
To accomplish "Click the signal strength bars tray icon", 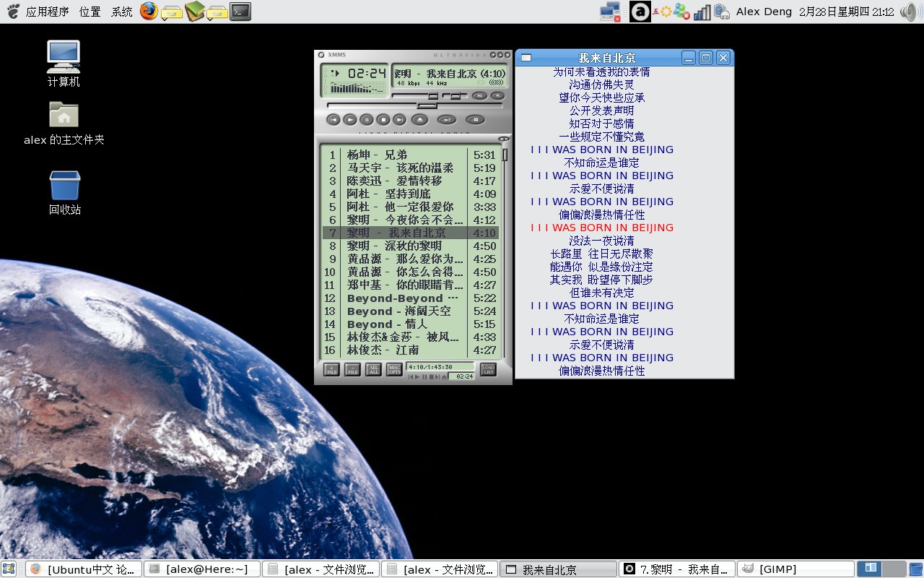I will [702, 12].
